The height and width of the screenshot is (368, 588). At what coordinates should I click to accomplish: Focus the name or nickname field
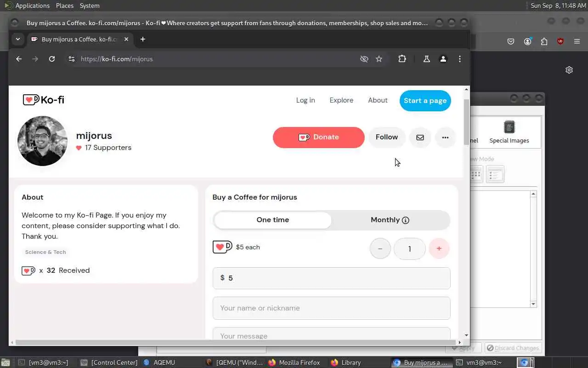(x=332, y=308)
